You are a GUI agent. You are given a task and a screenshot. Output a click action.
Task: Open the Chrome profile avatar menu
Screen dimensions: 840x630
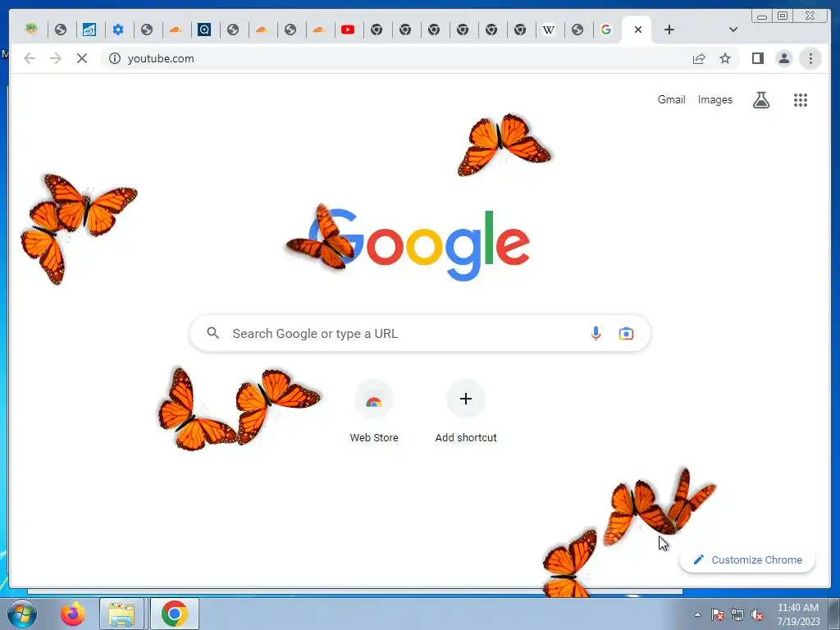coord(783,58)
